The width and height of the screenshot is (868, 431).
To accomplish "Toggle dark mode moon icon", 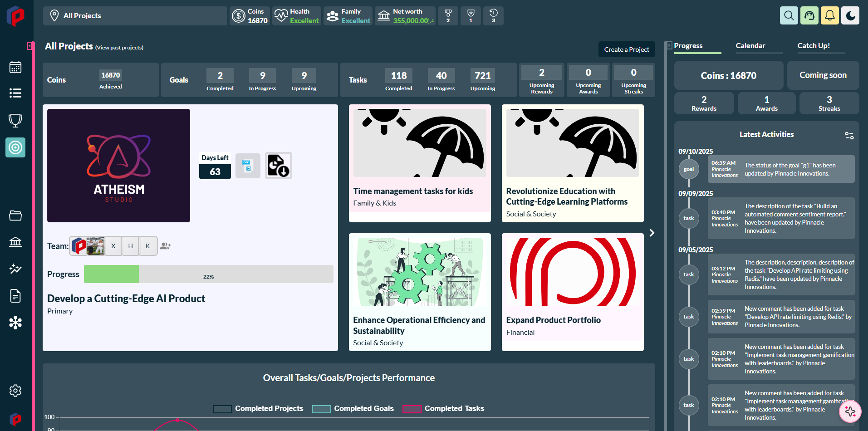I will (x=850, y=15).
